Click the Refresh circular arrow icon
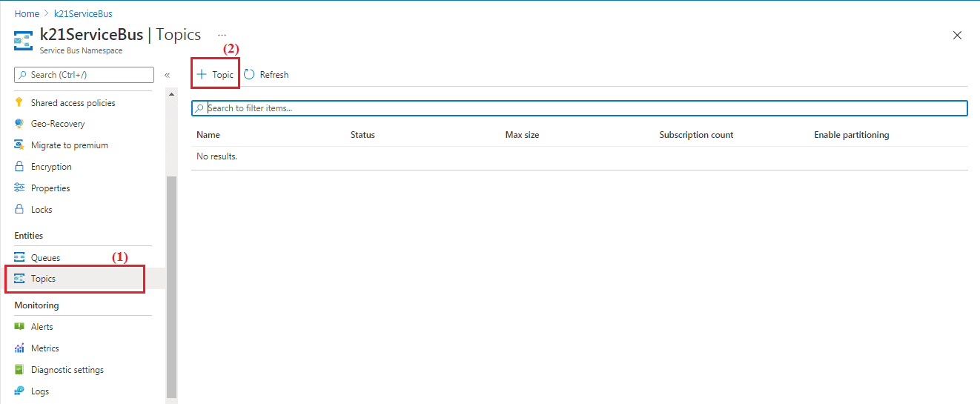 [x=249, y=74]
